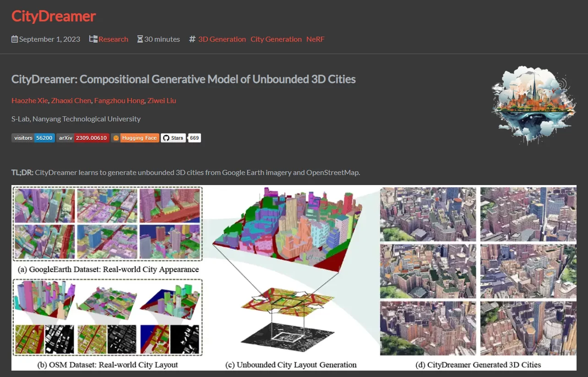Click the 669 star count

pyautogui.click(x=195, y=138)
